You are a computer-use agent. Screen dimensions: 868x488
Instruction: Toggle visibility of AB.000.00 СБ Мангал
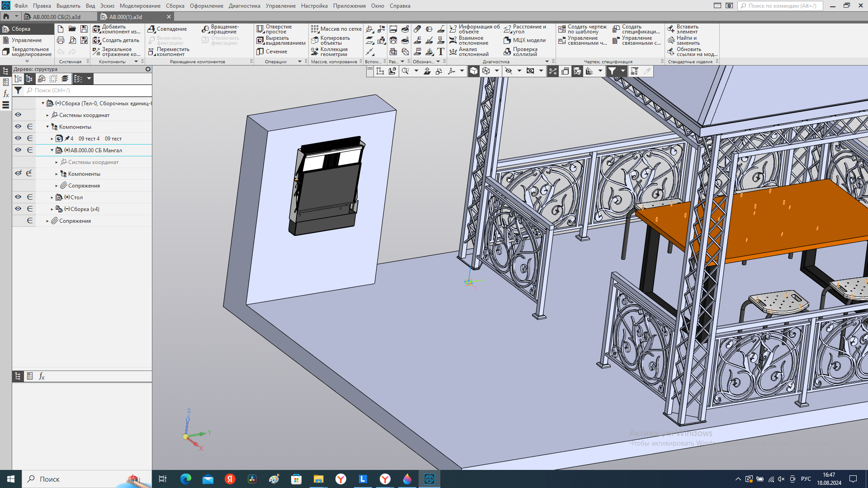click(x=18, y=150)
